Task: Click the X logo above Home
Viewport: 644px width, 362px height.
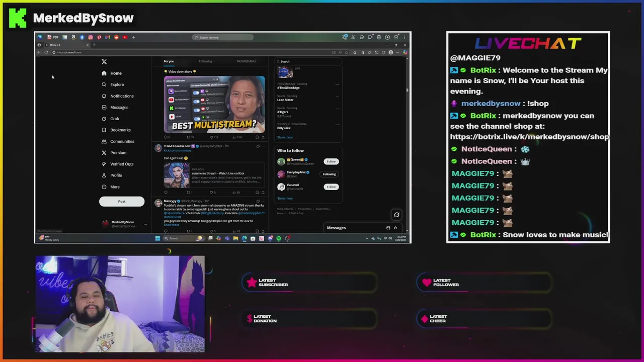Action: point(104,62)
